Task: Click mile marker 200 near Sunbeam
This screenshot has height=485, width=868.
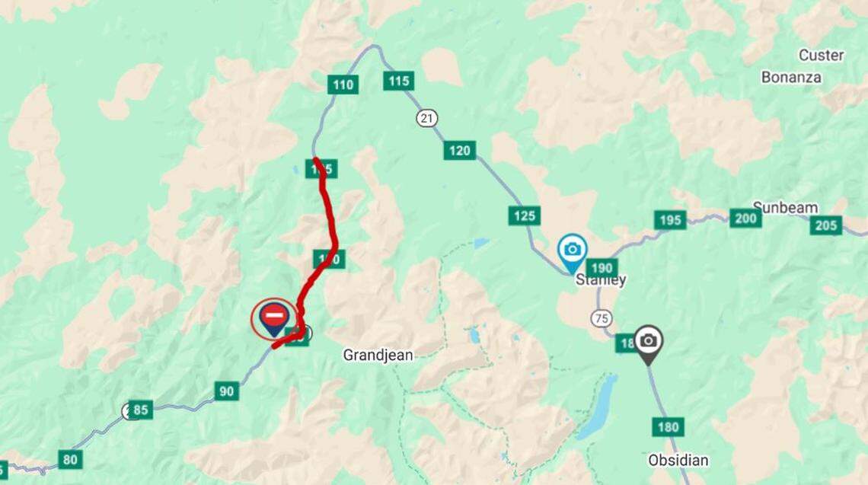Action: pyautogui.click(x=745, y=219)
